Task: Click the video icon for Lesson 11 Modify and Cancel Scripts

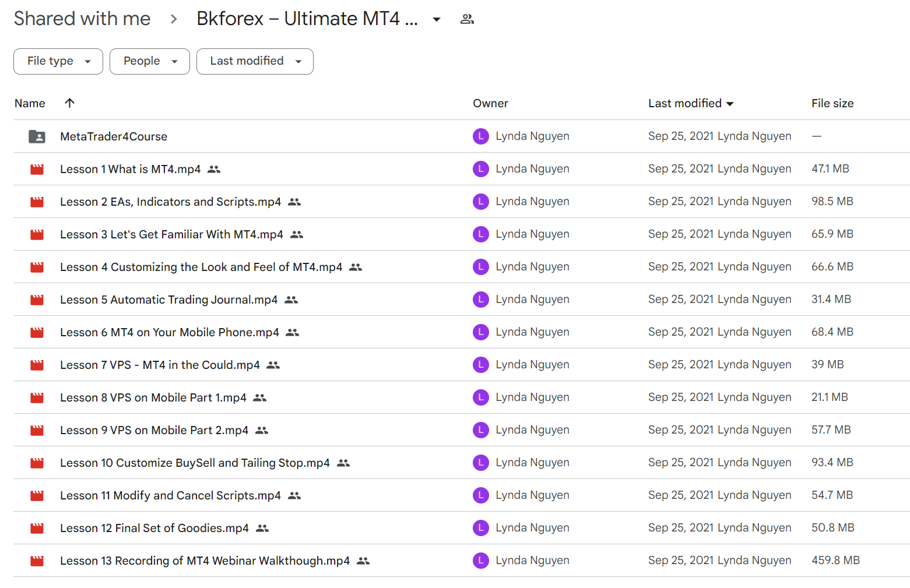Action: coord(37,496)
